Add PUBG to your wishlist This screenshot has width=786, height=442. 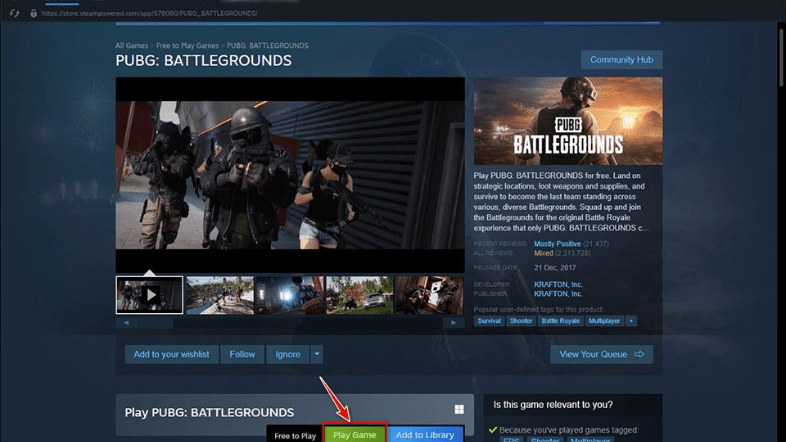click(171, 354)
